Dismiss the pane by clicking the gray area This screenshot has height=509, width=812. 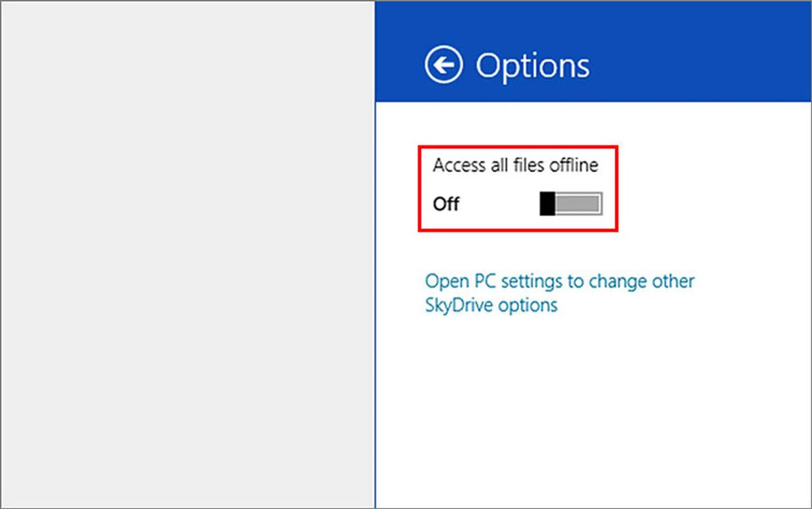coord(186,254)
